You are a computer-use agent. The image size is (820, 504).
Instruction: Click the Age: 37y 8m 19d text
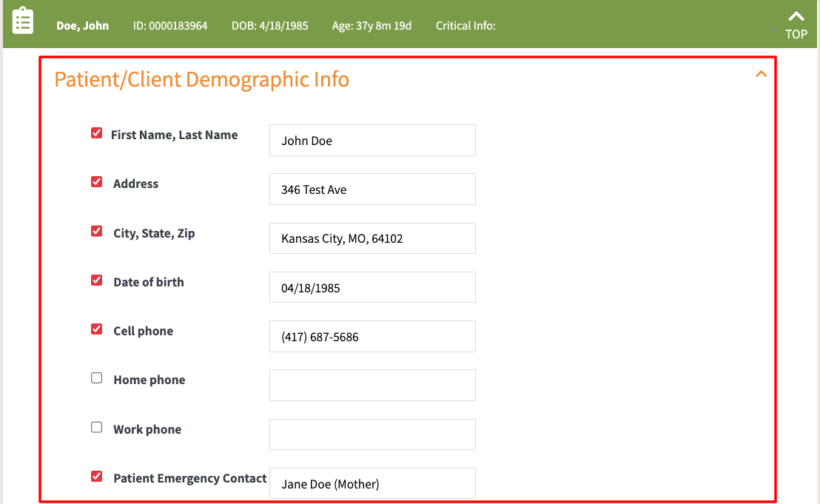372,26
